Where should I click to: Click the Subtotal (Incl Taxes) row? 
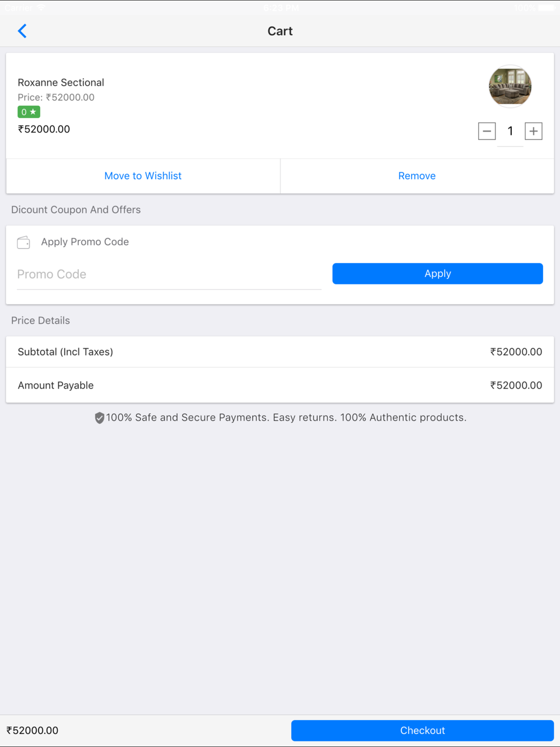coord(280,352)
